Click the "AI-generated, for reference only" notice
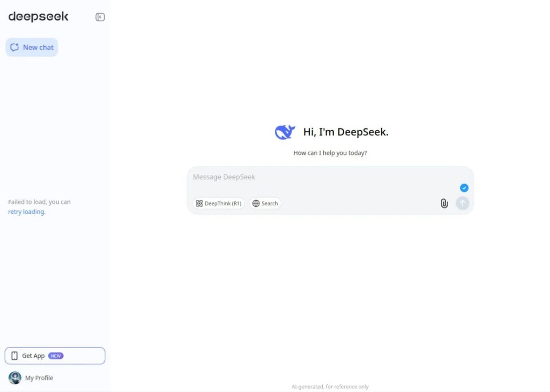The width and height of the screenshot is (550, 392). coord(330,387)
